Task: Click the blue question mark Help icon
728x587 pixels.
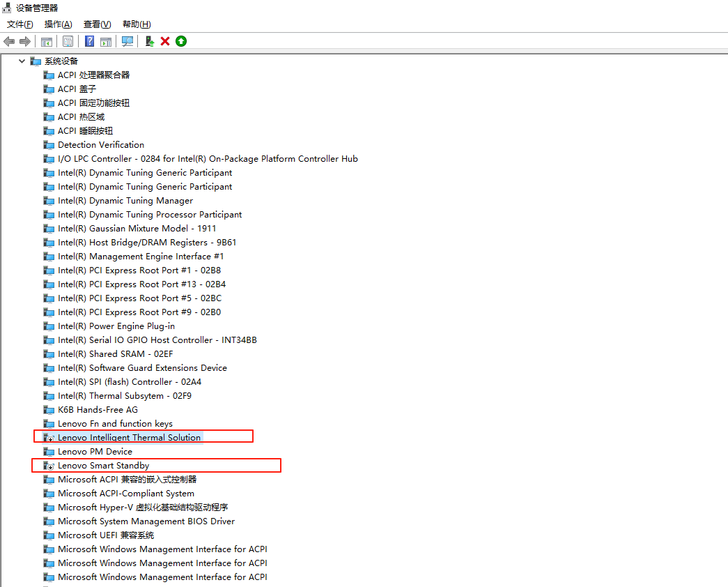Action: [x=90, y=41]
